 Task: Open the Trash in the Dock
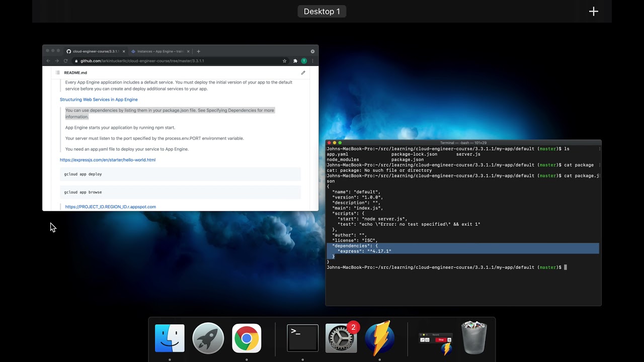coord(474,338)
